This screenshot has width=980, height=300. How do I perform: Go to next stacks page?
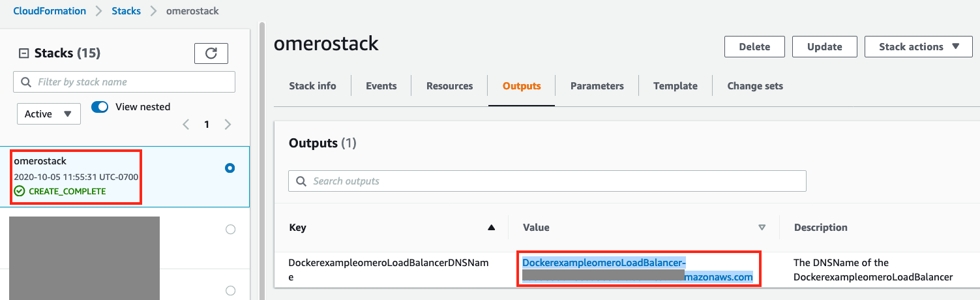tap(228, 125)
